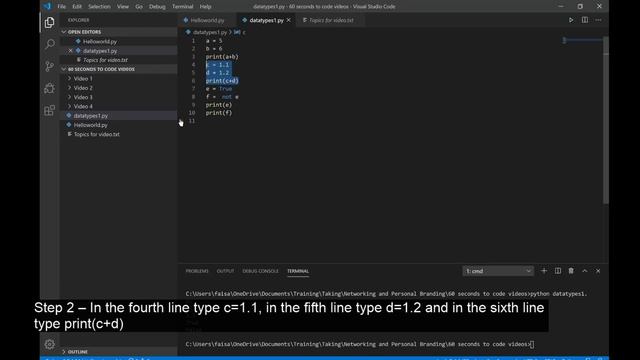Select the Terminal panel tab
This screenshot has height=360, width=640.
click(x=298, y=271)
